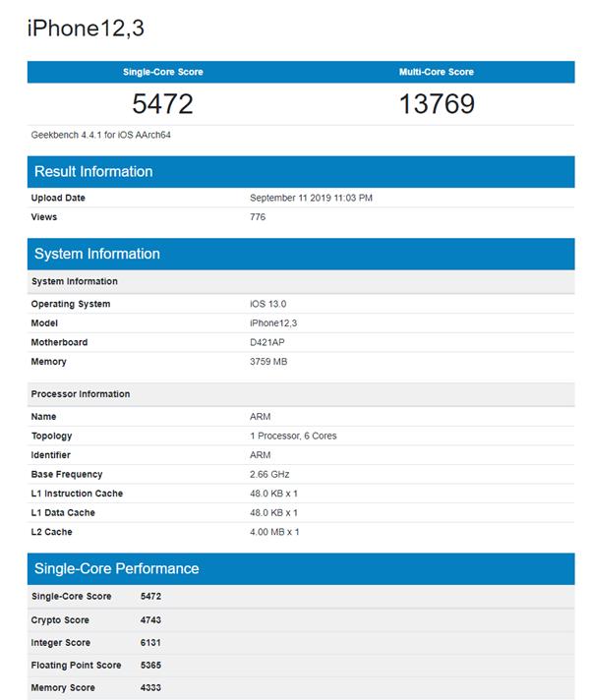Click Single-Core Score label in performance table
The width and height of the screenshot is (590, 700).
click(x=71, y=597)
